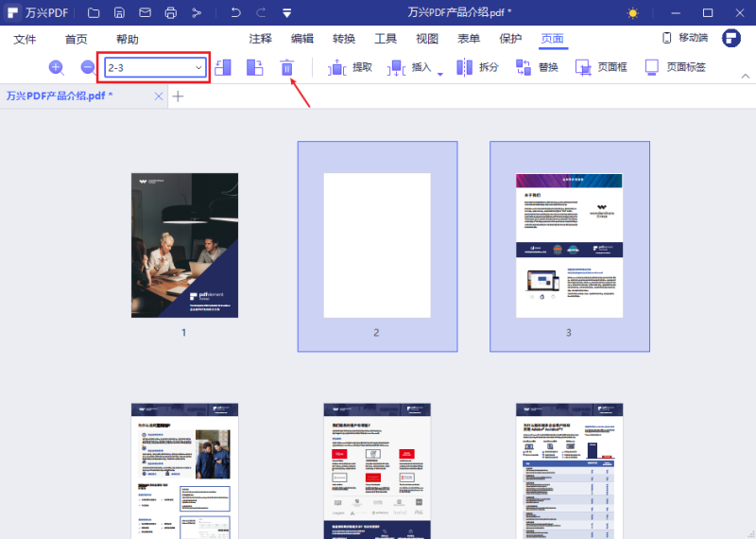Switch to the 编辑 tab
The width and height of the screenshot is (756, 539).
tap(302, 39)
